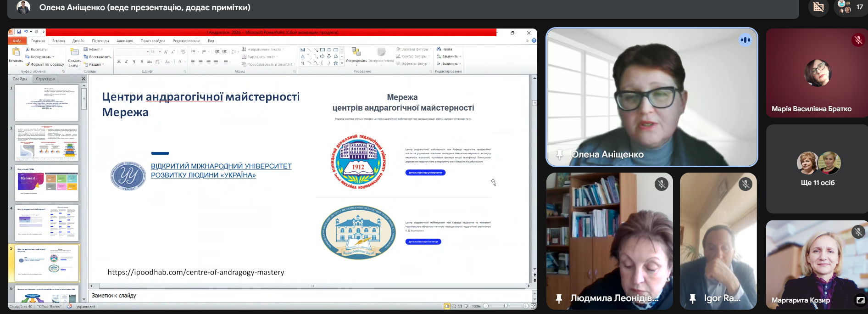The image size is (868, 314).
Task: Click the Format Painter (Формат по образцу) icon
Action: tap(28, 64)
